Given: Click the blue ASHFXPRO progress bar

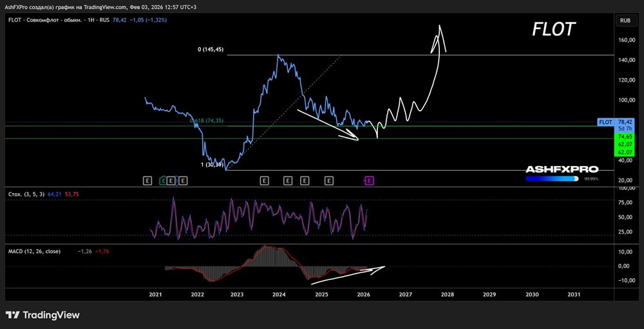Looking at the screenshot, I should [551, 178].
